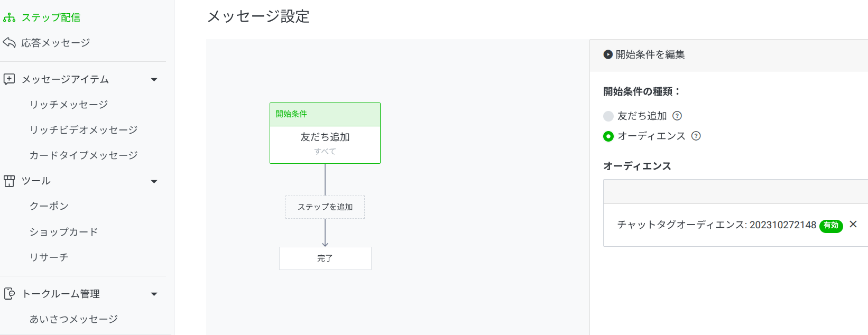The height and width of the screenshot is (335, 868).
Task: Open リッチメッセージ in the sidebar
Action: click(69, 105)
